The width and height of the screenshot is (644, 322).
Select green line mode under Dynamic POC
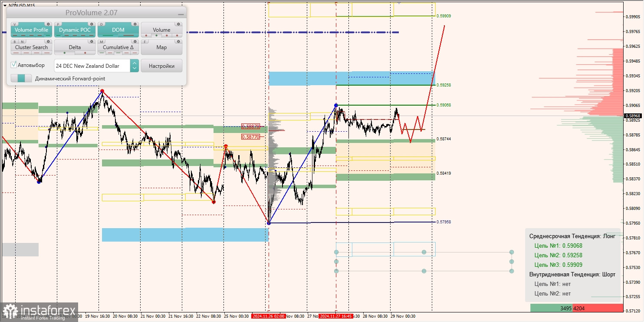58,36
